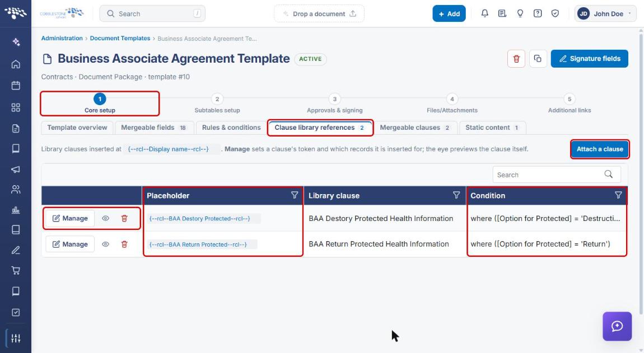This screenshot has height=353, width=644.
Task: Open the Condition column filter
Action: 618,195
